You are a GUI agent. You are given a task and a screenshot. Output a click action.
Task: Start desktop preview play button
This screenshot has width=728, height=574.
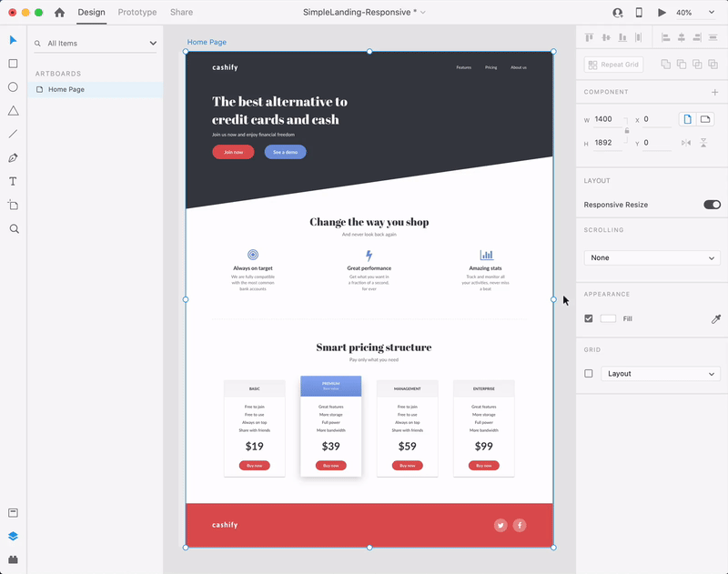(662, 13)
